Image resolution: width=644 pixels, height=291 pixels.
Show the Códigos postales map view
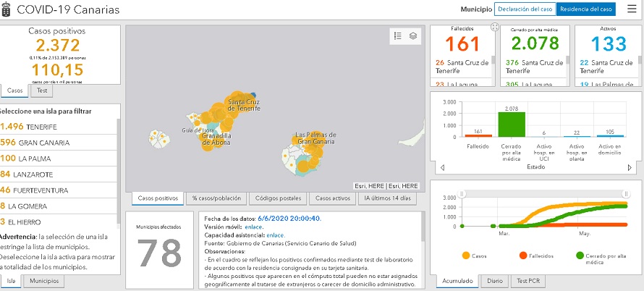279,198
